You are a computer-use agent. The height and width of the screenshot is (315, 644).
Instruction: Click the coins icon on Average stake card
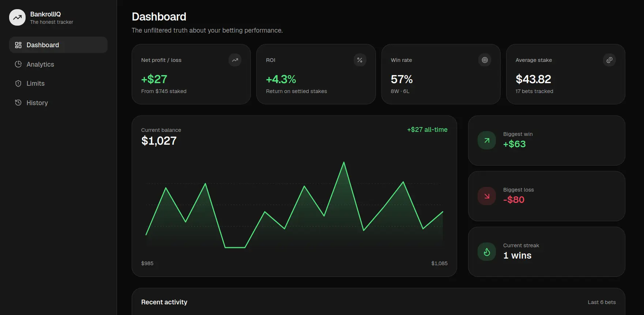click(609, 60)
